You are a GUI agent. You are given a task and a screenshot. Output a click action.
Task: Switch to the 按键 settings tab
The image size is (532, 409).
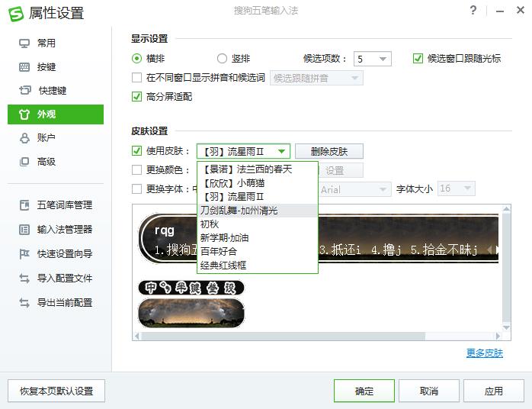point(46,67)
